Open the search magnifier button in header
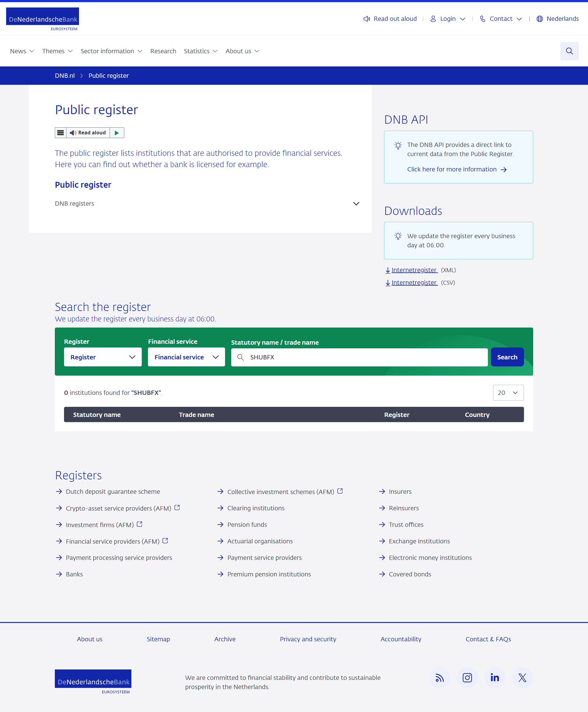 coord(569,51)
